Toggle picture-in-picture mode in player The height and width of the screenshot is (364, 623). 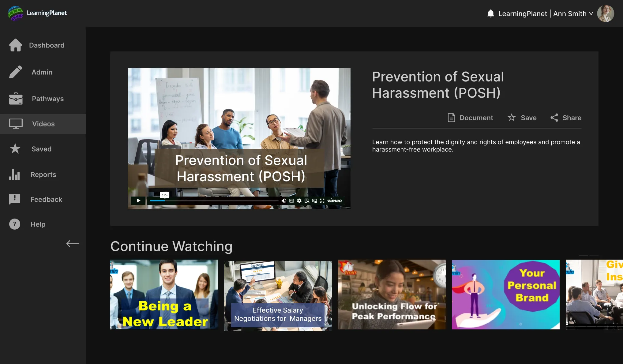(314, 201)
